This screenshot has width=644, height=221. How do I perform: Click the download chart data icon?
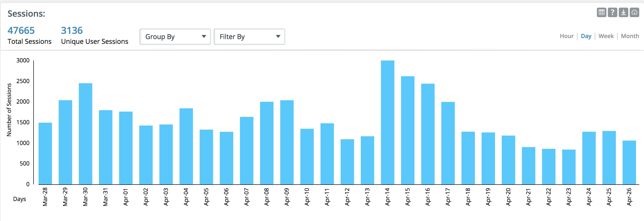coord(624,12)
